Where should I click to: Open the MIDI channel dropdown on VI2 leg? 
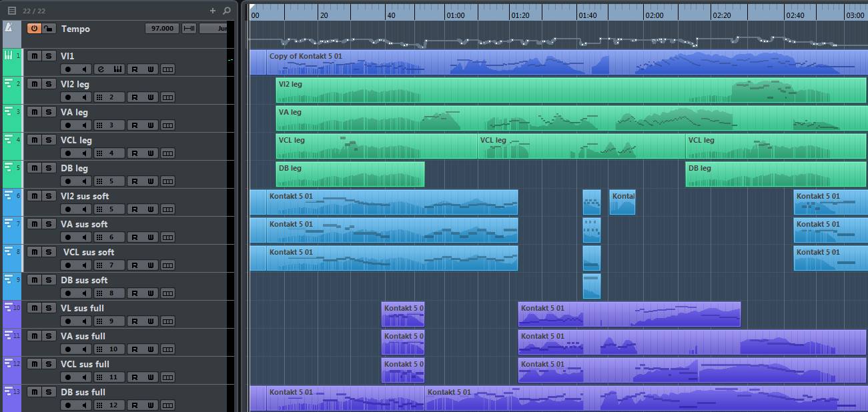click(107, 97)
